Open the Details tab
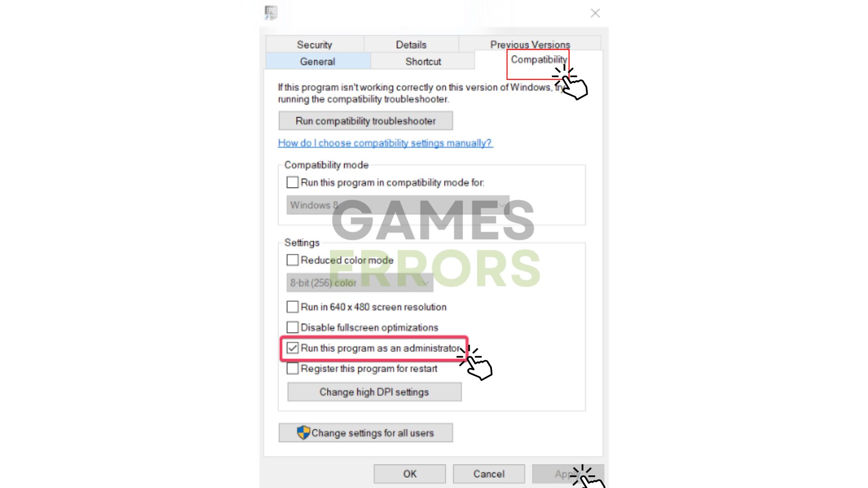868x488 pixels. click(411, 44)
